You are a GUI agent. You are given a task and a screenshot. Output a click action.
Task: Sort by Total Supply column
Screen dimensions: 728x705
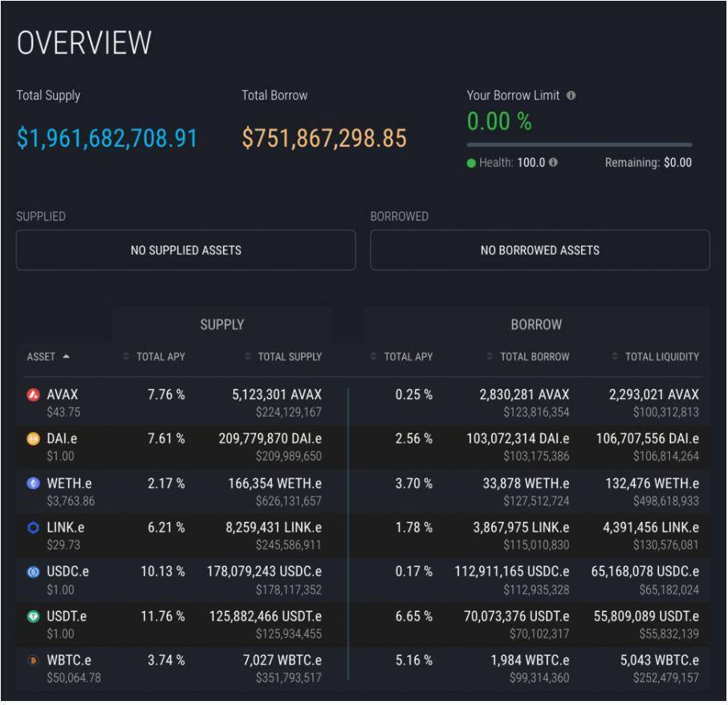(x=283, y=357)
